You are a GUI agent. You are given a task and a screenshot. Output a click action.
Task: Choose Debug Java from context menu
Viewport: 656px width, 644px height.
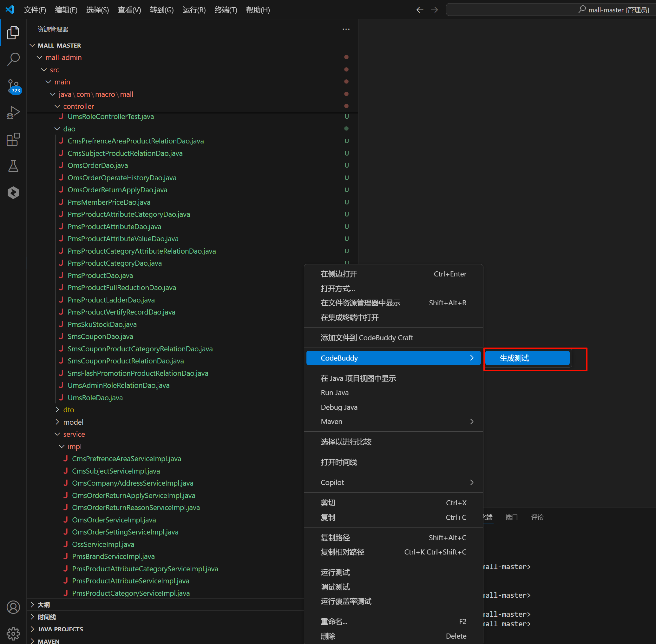tap(393, 407)
